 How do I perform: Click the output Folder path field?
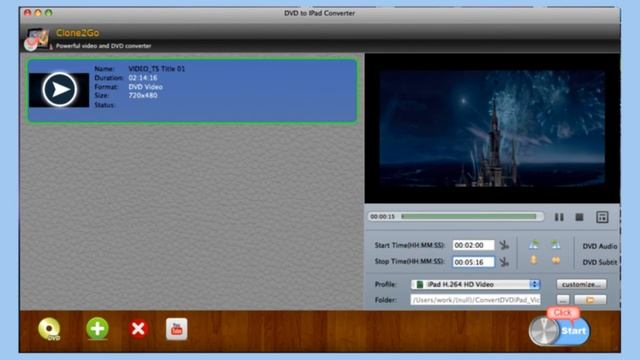click(x=476, y=300)
